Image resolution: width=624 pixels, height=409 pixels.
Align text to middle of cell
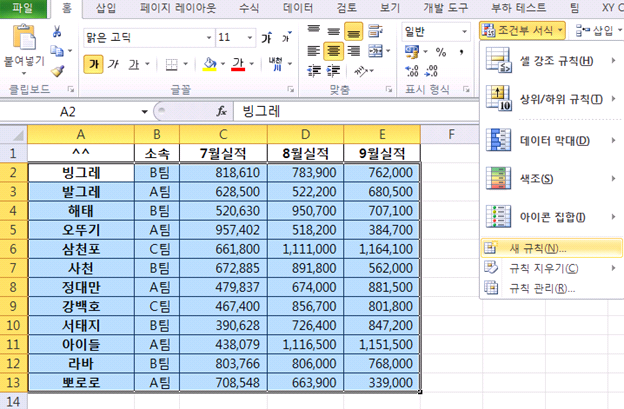click(x=333, y=31)
